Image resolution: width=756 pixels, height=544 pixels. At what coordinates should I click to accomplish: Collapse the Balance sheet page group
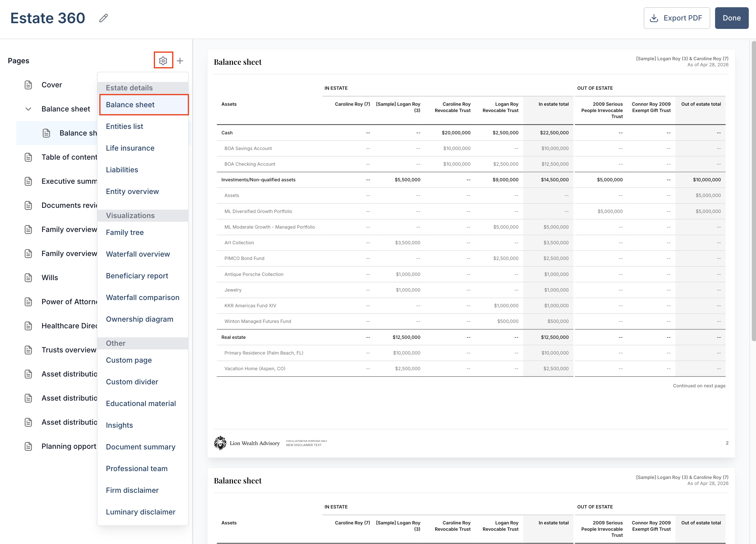click(x=28, y=109)
